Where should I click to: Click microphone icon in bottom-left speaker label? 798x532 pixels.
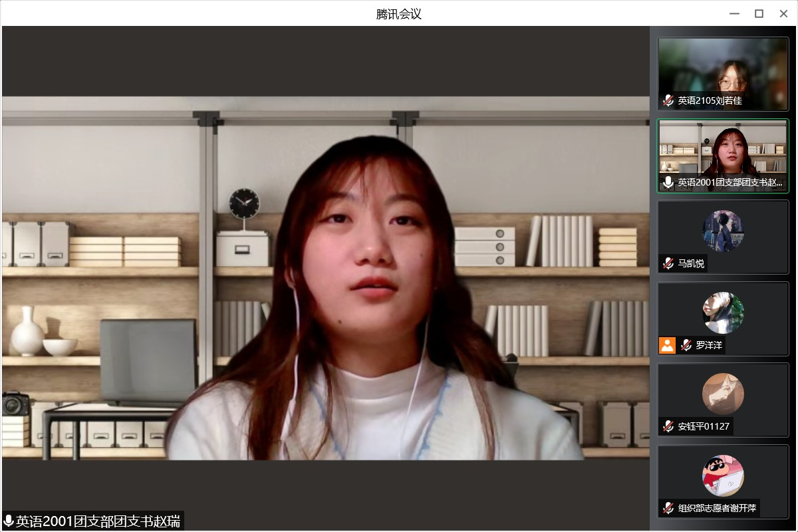pyautogui.click(x=9, y=521)
